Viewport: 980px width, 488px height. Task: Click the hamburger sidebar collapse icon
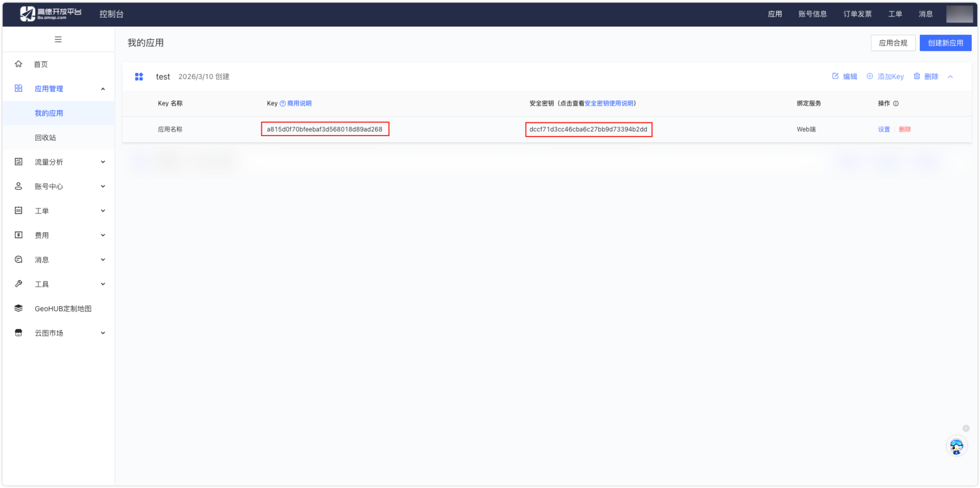tap(58, 39)
